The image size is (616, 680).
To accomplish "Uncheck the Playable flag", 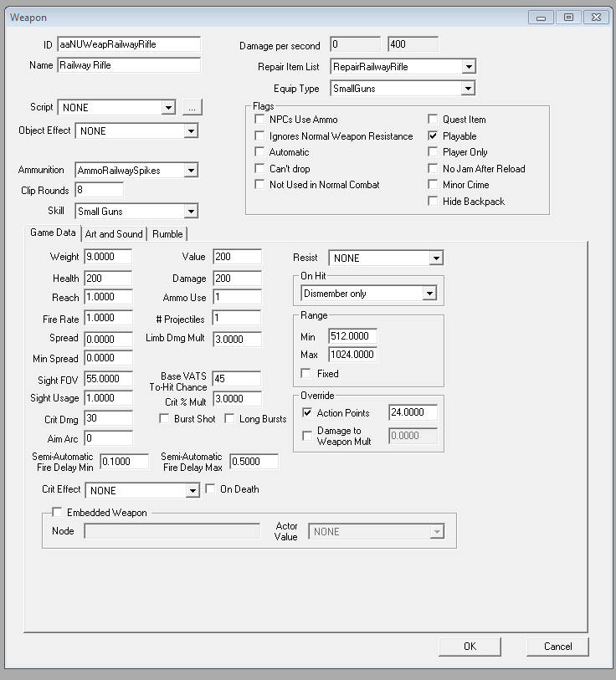I will pyautogui.click(x=434, y=135).
